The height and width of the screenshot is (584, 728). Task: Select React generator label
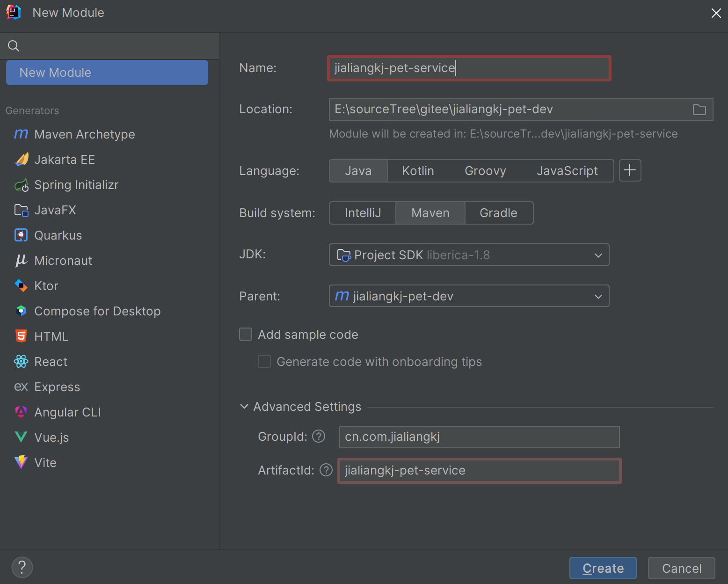[x=51, y=362]
